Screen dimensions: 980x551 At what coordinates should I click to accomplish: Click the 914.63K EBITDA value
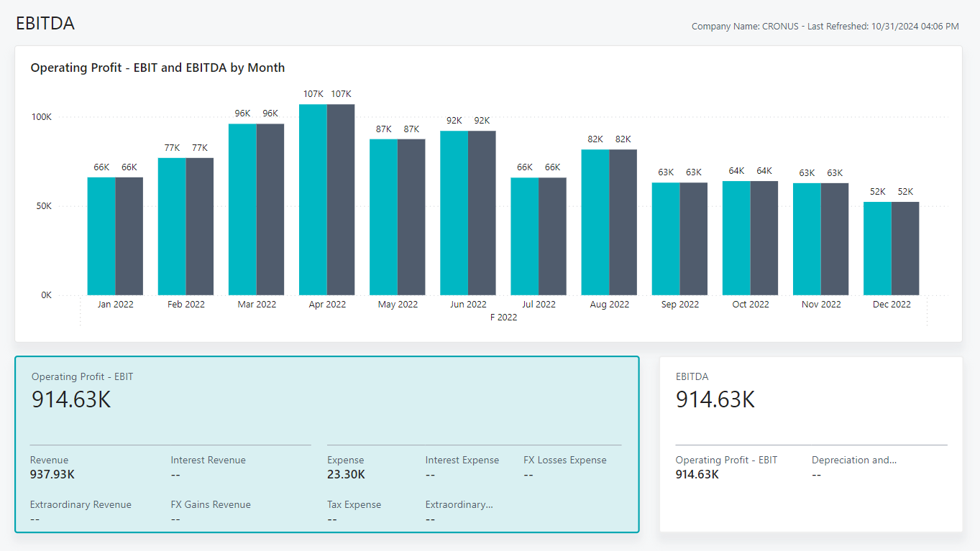(x=715, y=400)
